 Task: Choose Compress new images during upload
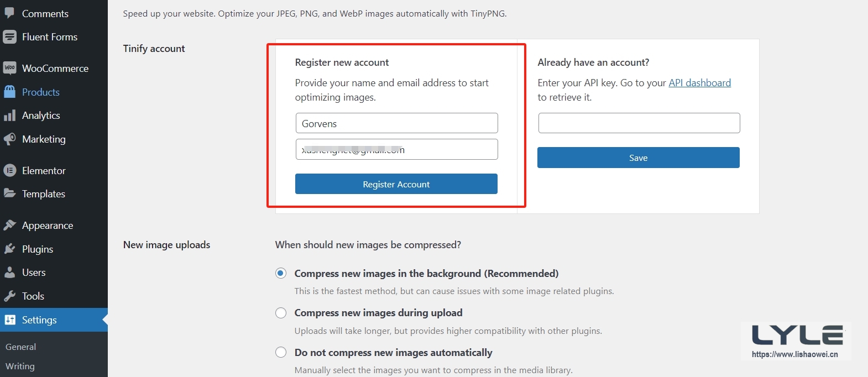tap(281, 313)
